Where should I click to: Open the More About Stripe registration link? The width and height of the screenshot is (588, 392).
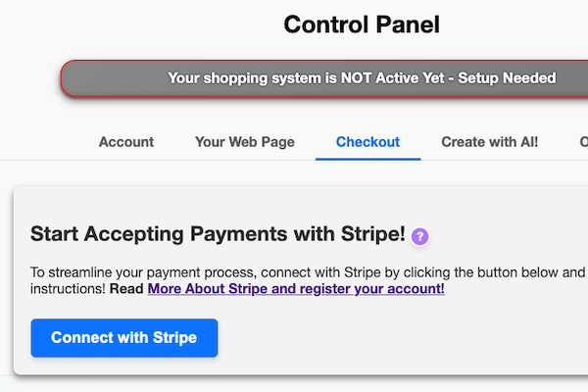coord(296,289)
